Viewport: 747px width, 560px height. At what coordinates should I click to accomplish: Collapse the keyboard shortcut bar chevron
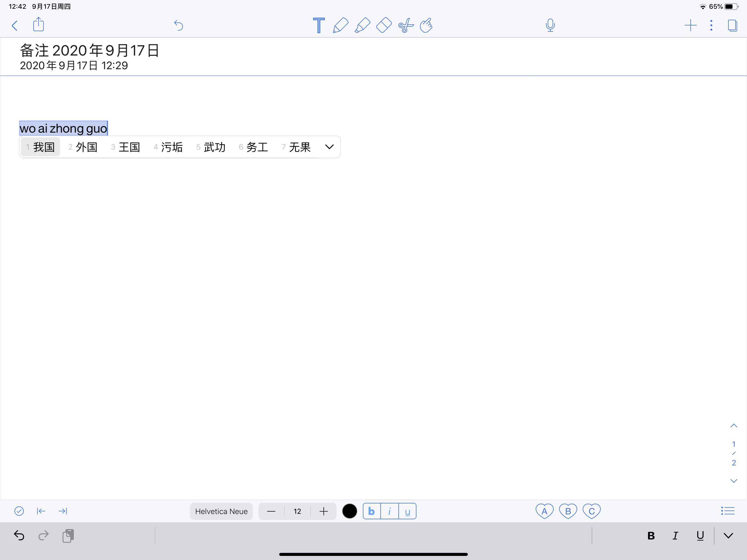[728, 535]
